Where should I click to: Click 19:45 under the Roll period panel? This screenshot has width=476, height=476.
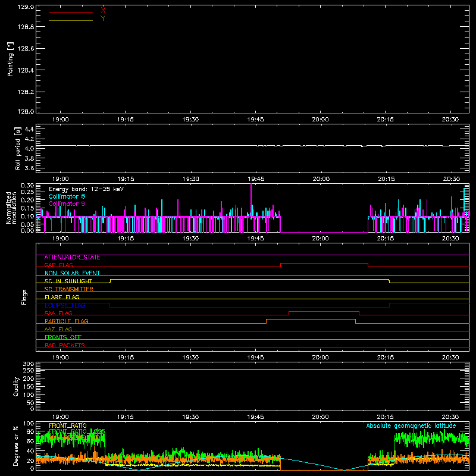point(256,179)
